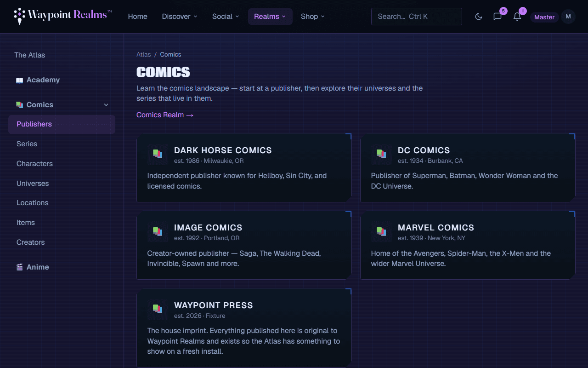Select Publishers in the sidebar

(x=62, y=124)
